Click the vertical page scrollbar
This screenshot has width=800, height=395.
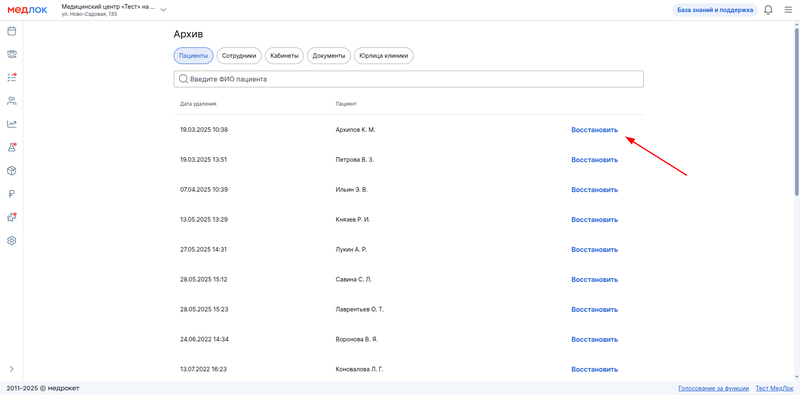click(x=797, y=110)
